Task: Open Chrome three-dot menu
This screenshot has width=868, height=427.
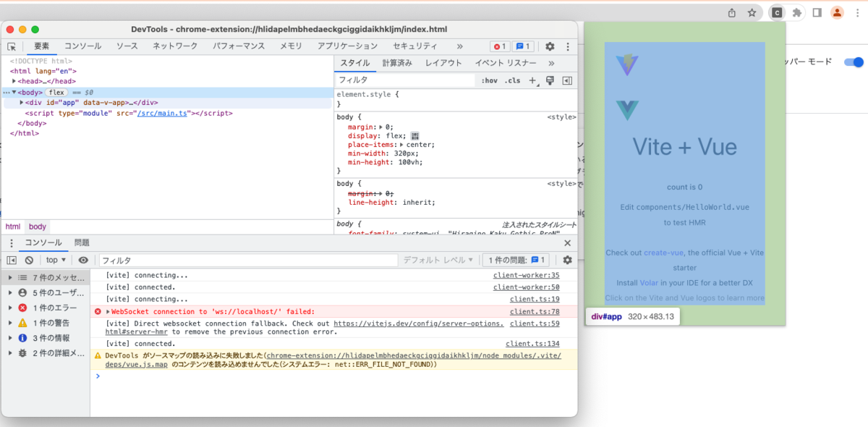Action: pyautogui.click(x=858, y=12)
